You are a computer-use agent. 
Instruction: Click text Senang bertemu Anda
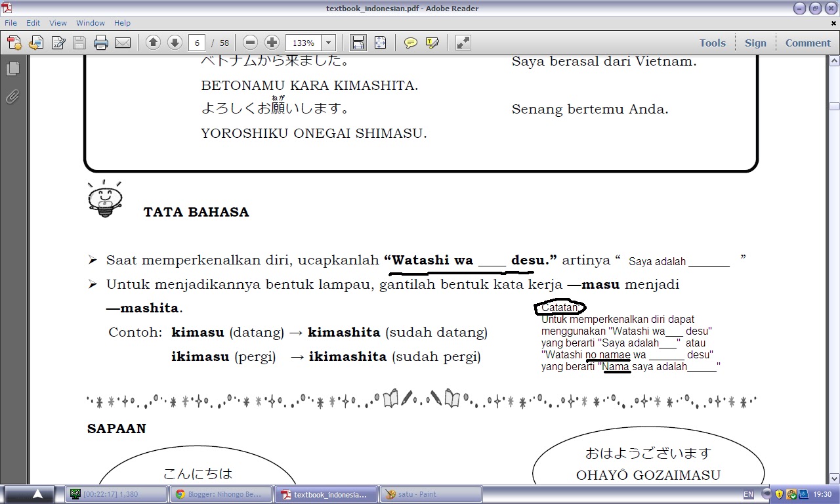tap(590, 109)
